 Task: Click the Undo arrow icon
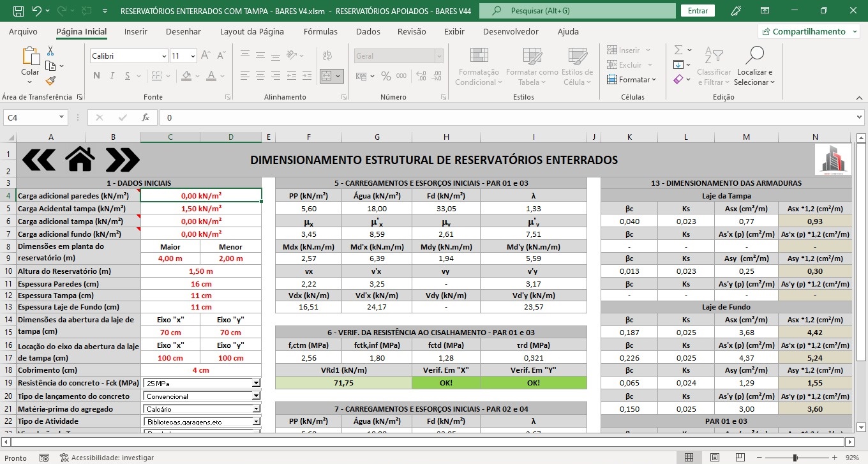click(x=37, y=11)
